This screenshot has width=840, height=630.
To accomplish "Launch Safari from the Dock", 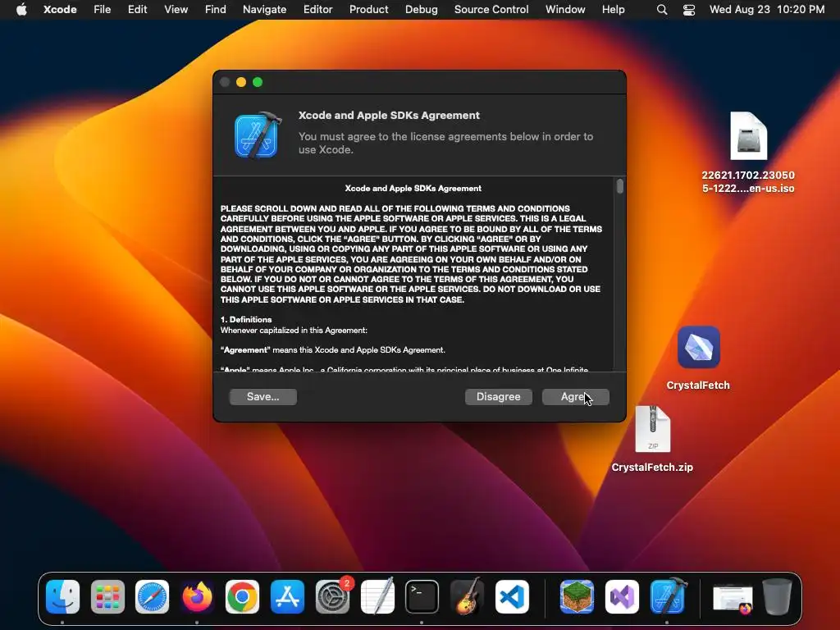I will [152, 596].
